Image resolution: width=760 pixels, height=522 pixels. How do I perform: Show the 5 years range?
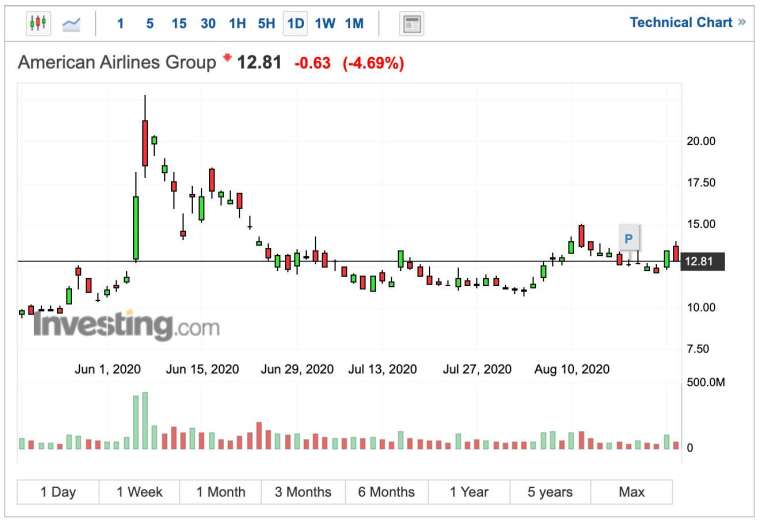tap(550, 492)
